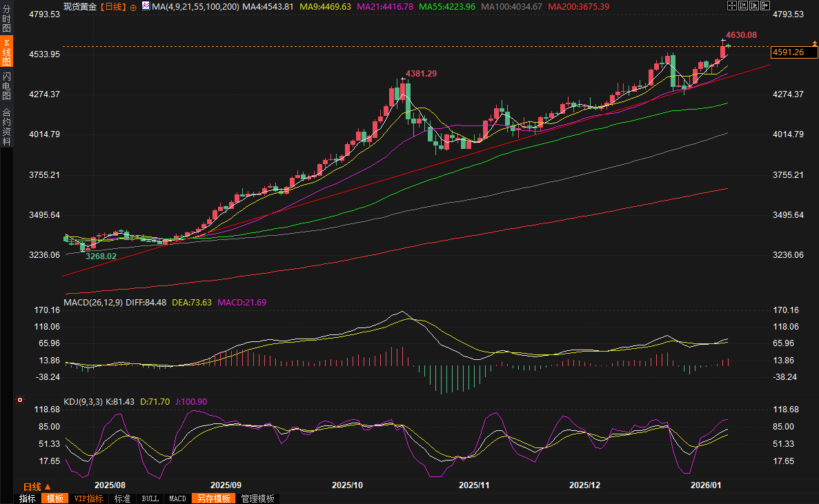Viewport: 819px width, 504px height.
Task: Click the circled plus icon beside 日线
Action: click(x=133, y=7)
